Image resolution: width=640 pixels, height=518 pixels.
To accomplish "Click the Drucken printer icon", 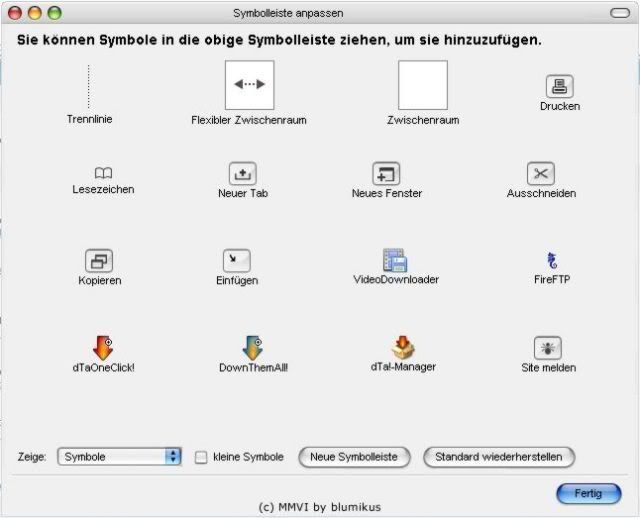I will click(559, 86).
